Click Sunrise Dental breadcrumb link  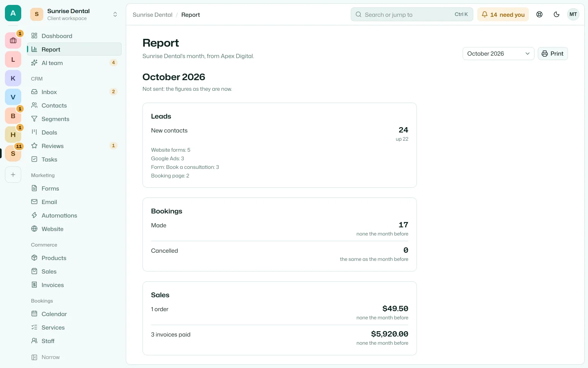point(153,15)
